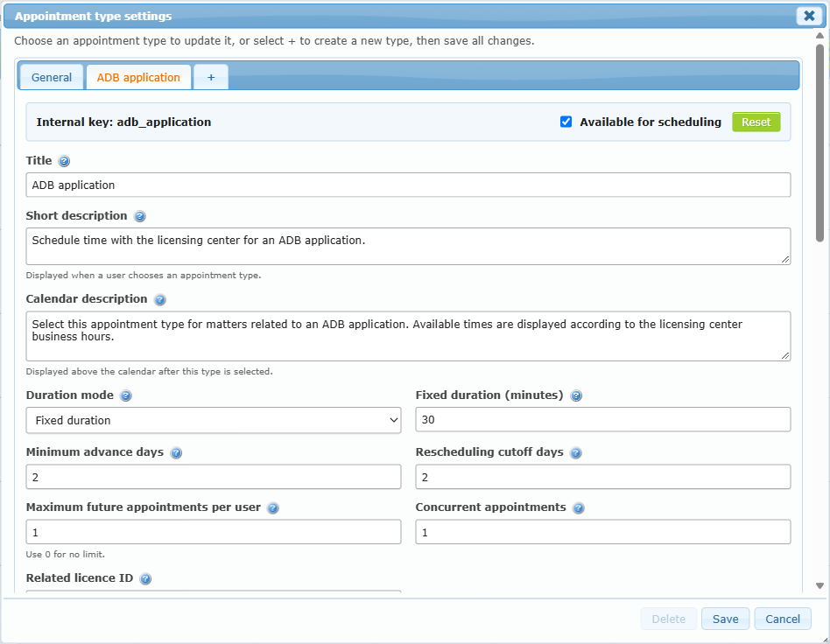Screen dimensions: 830x644
Task: Close the Appointment type settings dialog
Action: (809, 16)
